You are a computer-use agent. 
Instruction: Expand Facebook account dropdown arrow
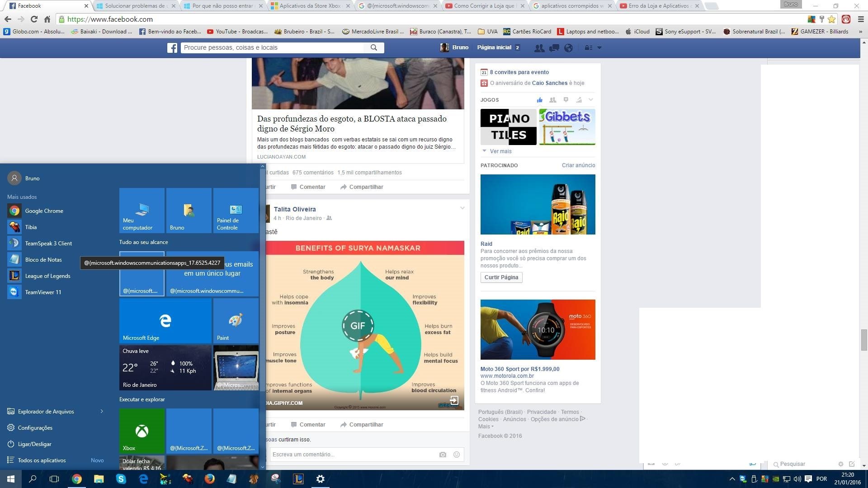(x=599, y=48)
